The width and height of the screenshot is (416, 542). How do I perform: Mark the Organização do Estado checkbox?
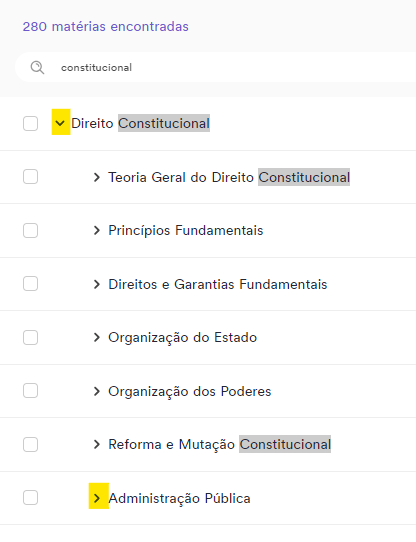point(30,337)
